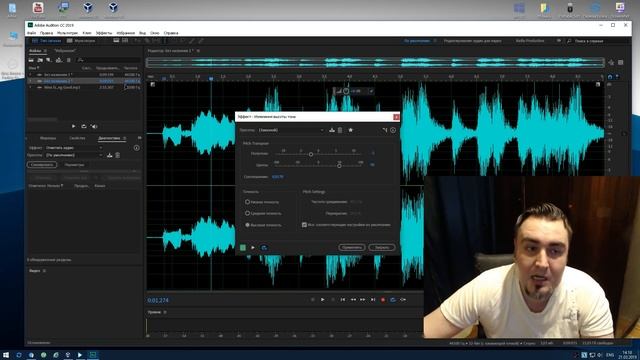The width and height of the screenshot is (640, 360).
Task: Click import file icon in Files panel
Action: (x=40, y=60)
